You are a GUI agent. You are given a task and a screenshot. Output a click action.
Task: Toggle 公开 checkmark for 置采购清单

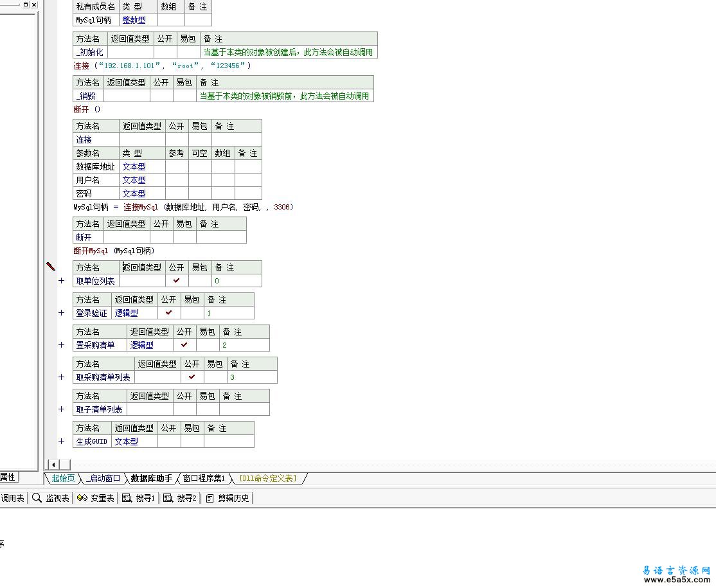184,344
